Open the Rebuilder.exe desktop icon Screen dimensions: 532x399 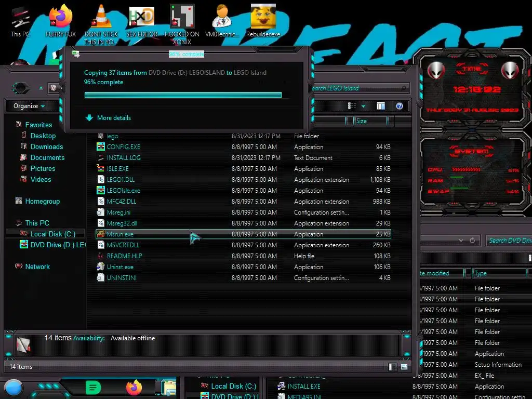[263, 21]
